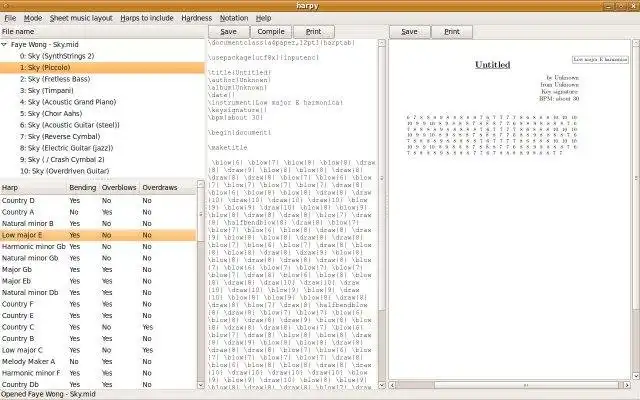
Task: Click Save button above LaTeX source pane
Action: click(x=229, y=32)
